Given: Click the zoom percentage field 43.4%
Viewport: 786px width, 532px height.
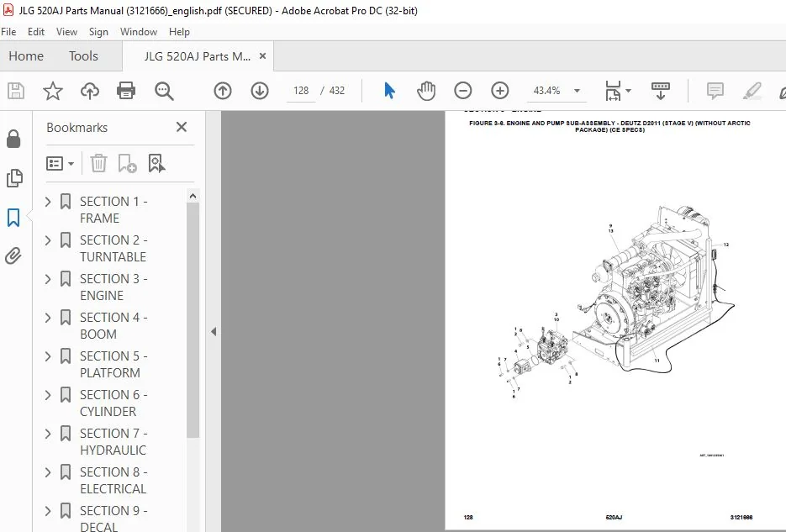Looking at the screenshot, I should coord(546,91).
